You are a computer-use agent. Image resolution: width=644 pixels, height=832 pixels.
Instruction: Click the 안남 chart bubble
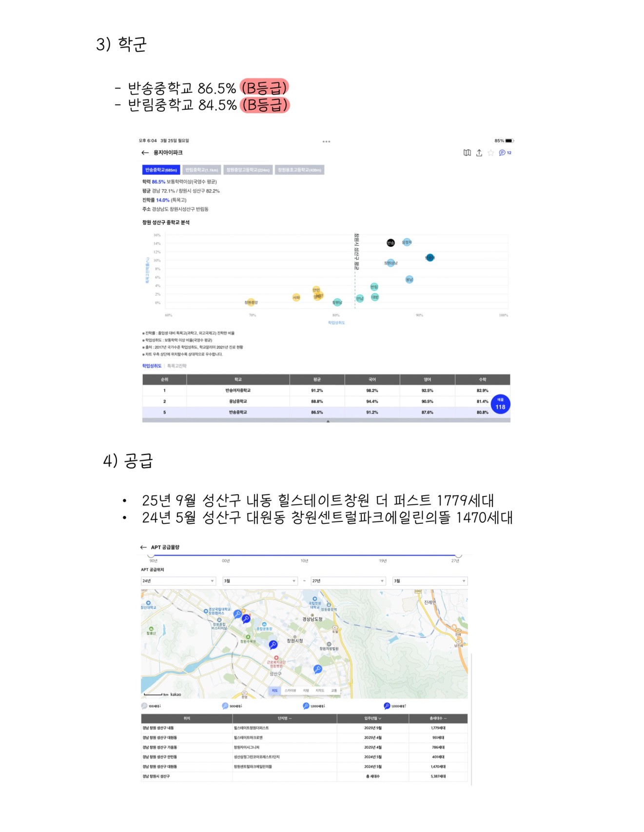[x=359, y=298]
